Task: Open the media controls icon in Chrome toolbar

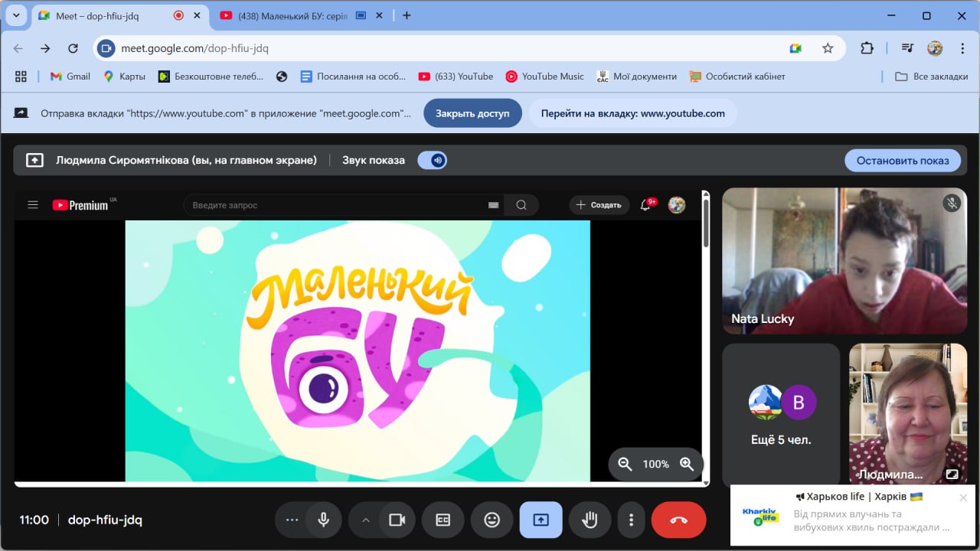Action: tap(908, 48)
